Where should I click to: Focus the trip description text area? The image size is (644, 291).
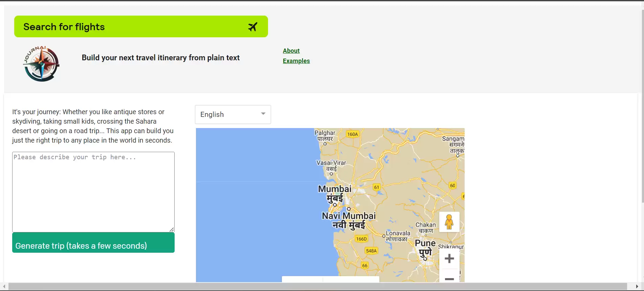pyautogui.click(x=93, y=192)
